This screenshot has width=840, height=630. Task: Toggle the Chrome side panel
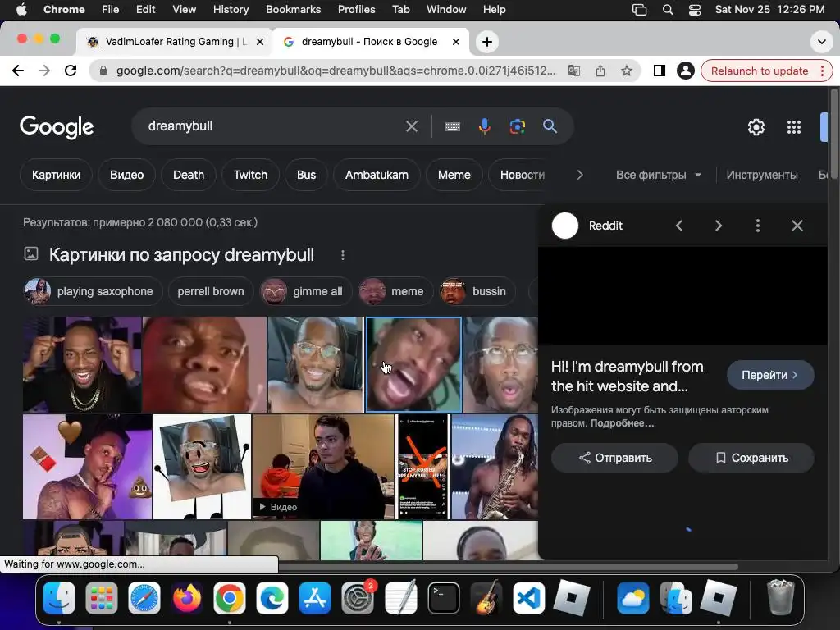pyautogui.click(x=659, y=71)
